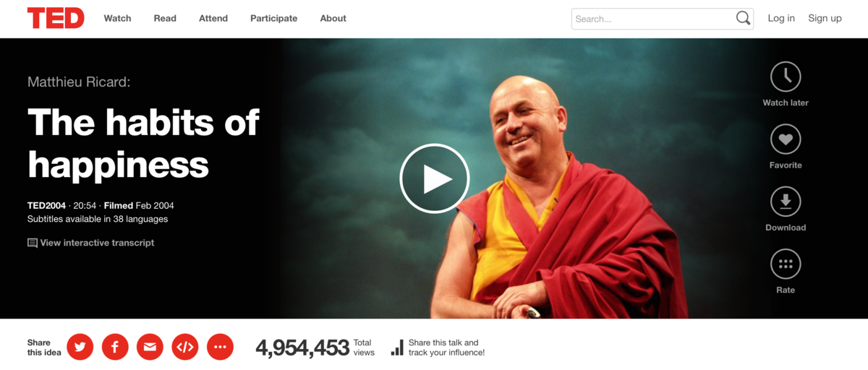
Task: Click the Watch later clock icon
Action: click(786, 77)
